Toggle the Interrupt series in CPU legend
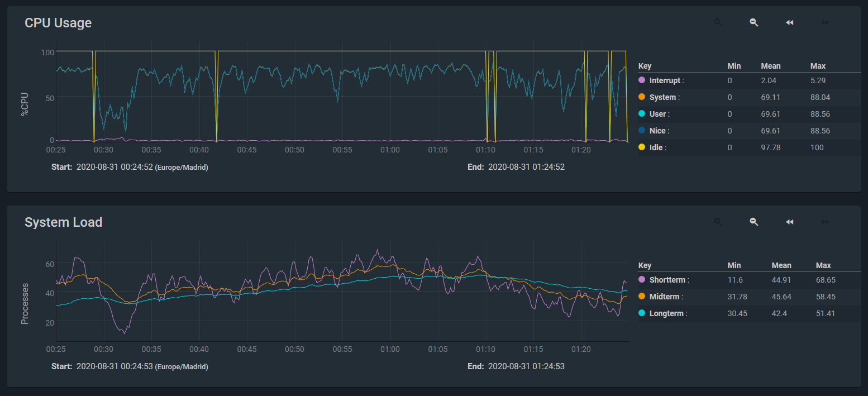 tap(665, 80)
